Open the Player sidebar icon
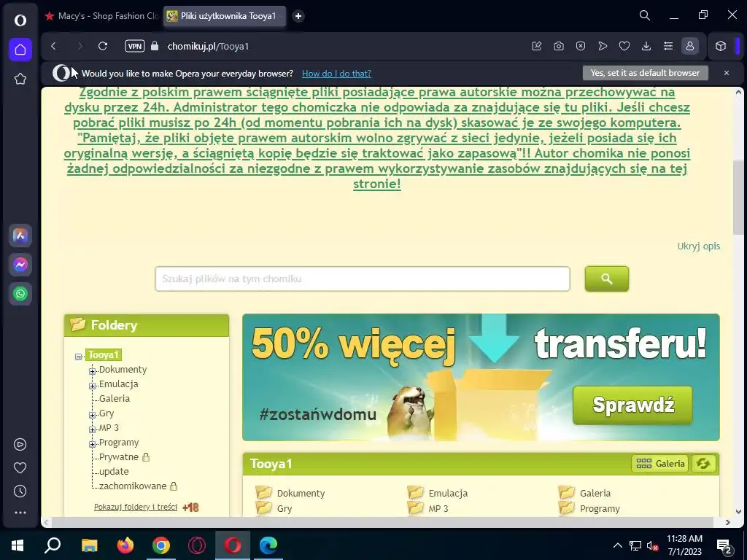This screenshot has width=747, height=560. click(x=20, y=444)
